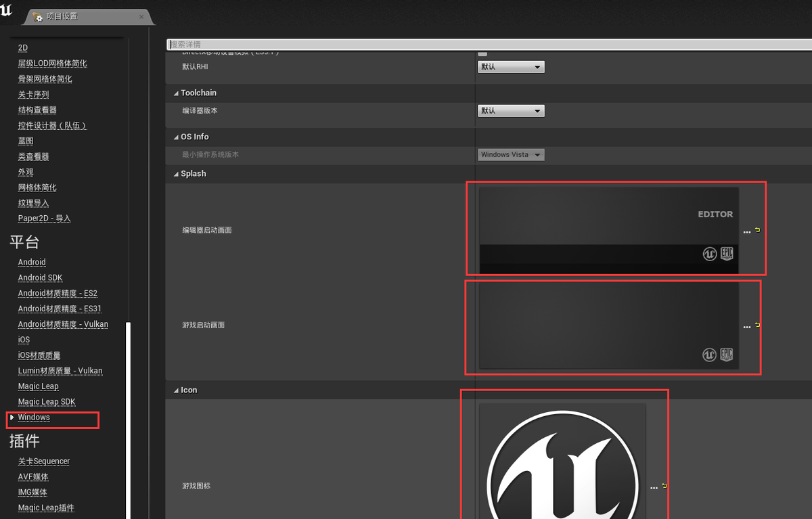812x519 pixels.
Task: Open 骨架网格体简化 settings
Action: [x=45, y=79]
